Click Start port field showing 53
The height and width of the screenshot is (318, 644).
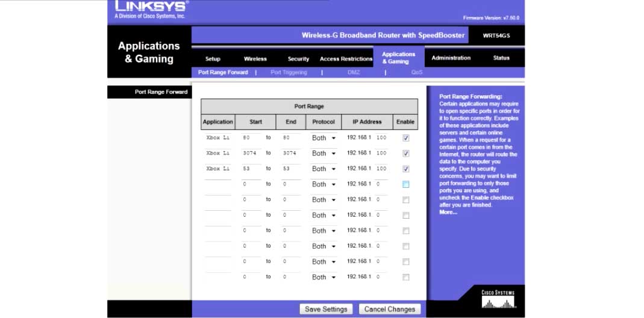[251, 169]
